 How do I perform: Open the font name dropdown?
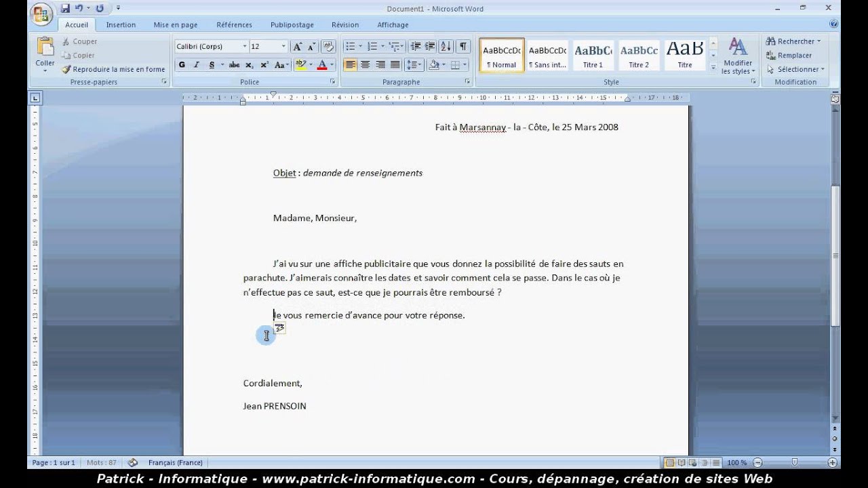point(245,46)
